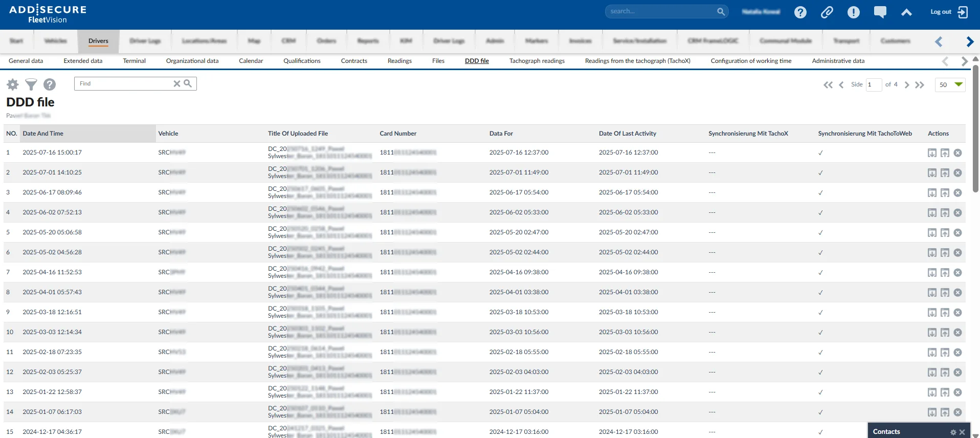
Task: Open the Terminal sub-tab
Action: [134, 61]
